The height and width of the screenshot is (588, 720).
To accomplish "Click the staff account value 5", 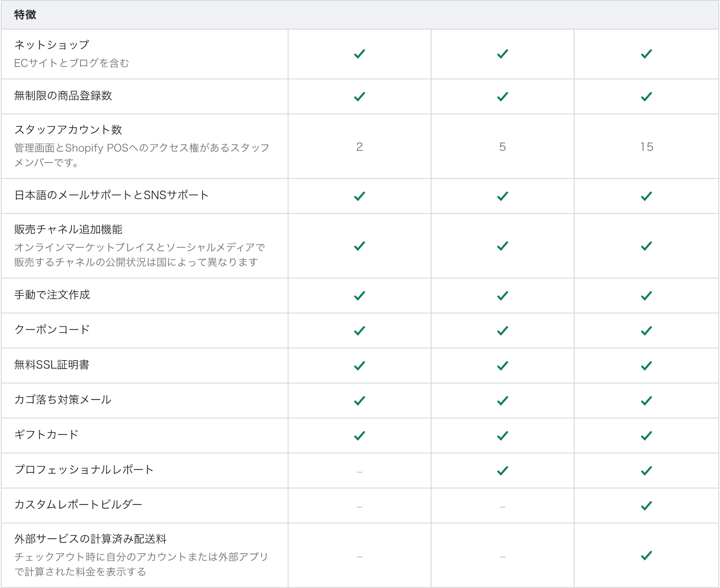I will 503,147.
